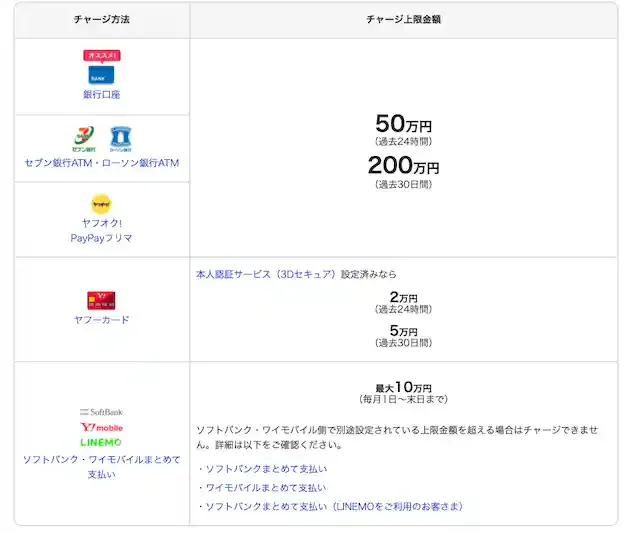This screenshot has height=533, width=640.
Task: Click the Y!mobile logo
Action: 101,427
